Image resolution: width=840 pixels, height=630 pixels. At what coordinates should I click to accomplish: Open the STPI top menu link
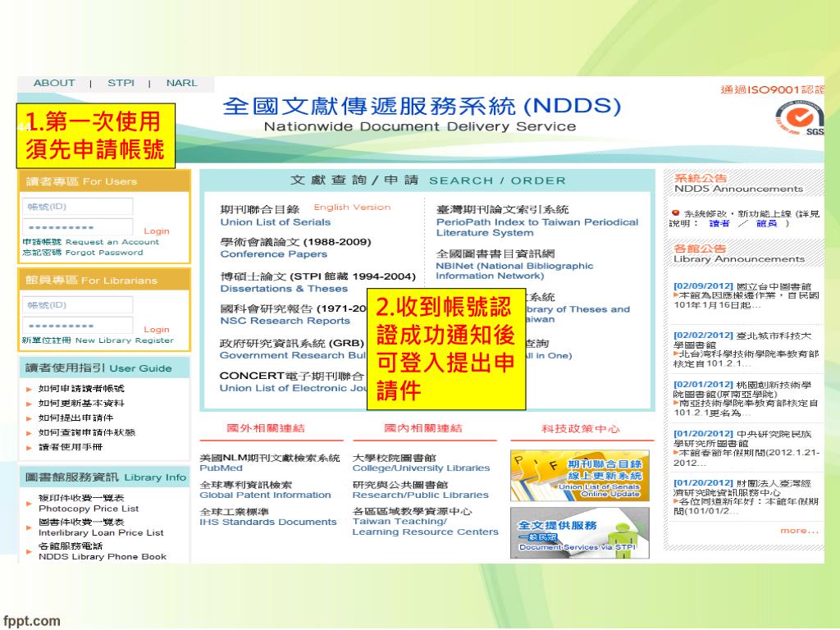[x=121, y=83]
